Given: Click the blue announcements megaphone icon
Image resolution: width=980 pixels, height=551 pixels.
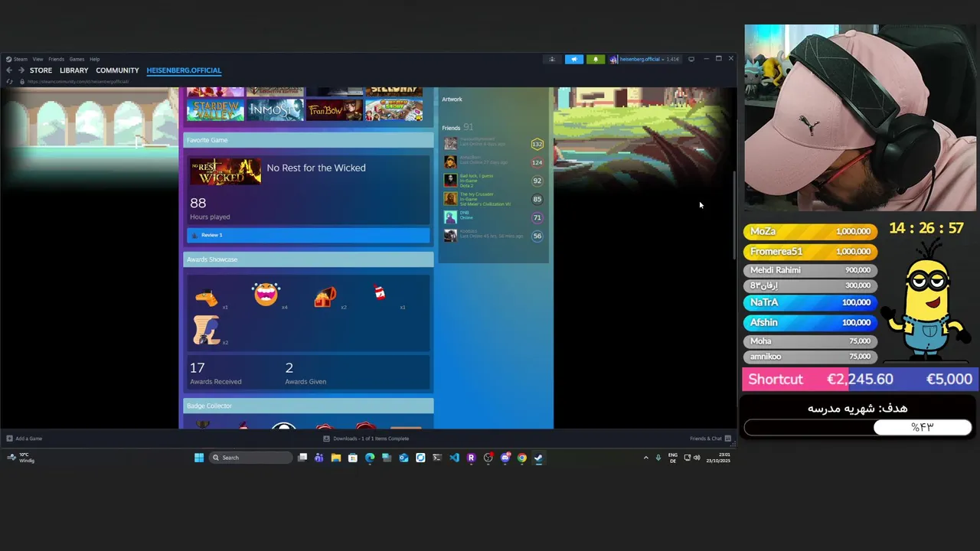Looking at the screenshot, I should tap(573, 59).
